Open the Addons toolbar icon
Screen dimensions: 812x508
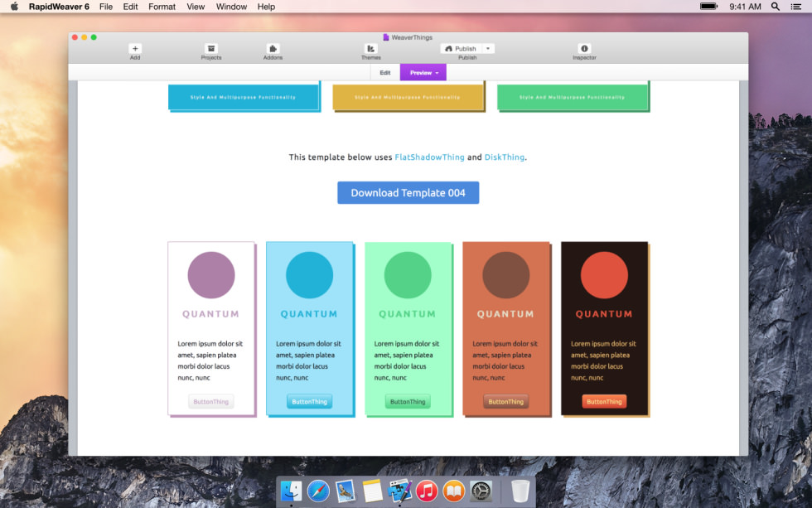click(x=273, y=49)
